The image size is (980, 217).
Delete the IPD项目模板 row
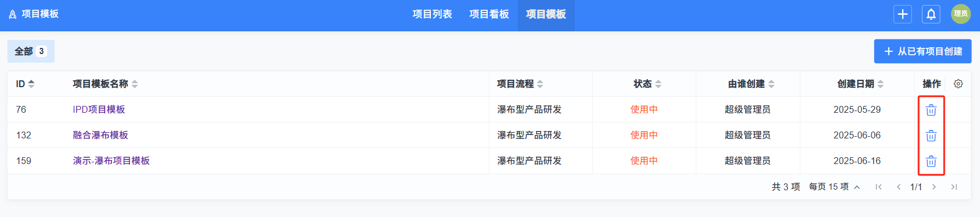[x=931, y=110]
